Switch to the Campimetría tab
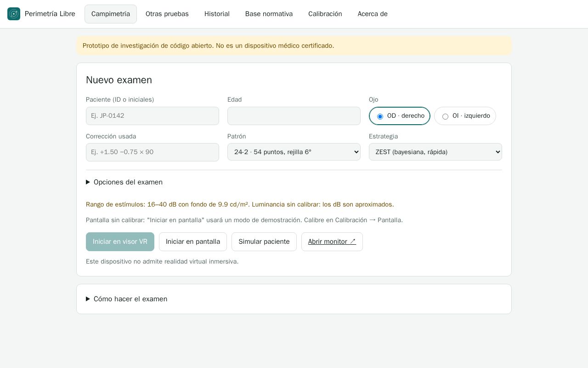Viewport: 588px width, 368px height. (x=111, y=14)
